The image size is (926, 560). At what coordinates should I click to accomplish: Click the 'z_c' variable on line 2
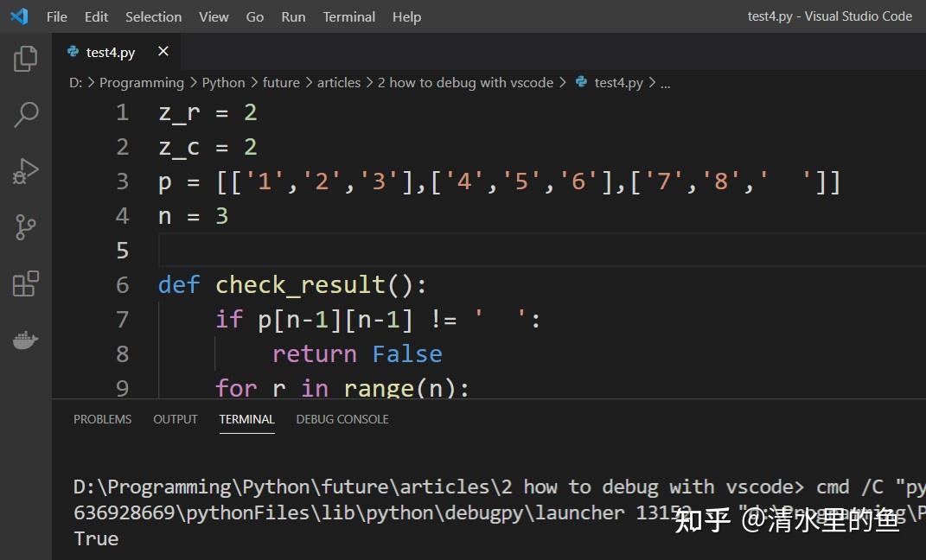click(180, 147)
